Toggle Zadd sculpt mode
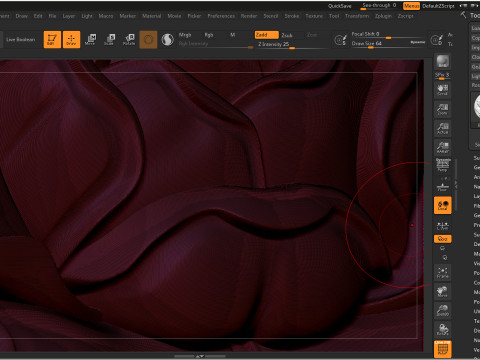This screenshot has width=480, height=360. click(x=267, y=35)
